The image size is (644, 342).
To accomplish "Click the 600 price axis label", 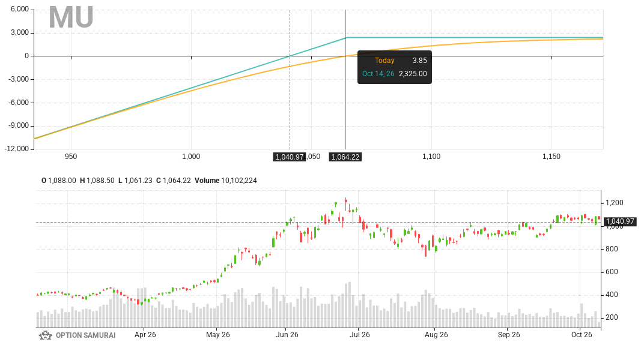I will [x=612, y=272].
